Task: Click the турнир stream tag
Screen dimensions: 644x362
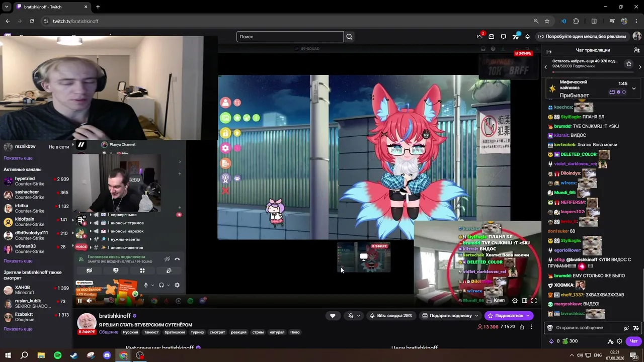Action: (x=198, y=332)
